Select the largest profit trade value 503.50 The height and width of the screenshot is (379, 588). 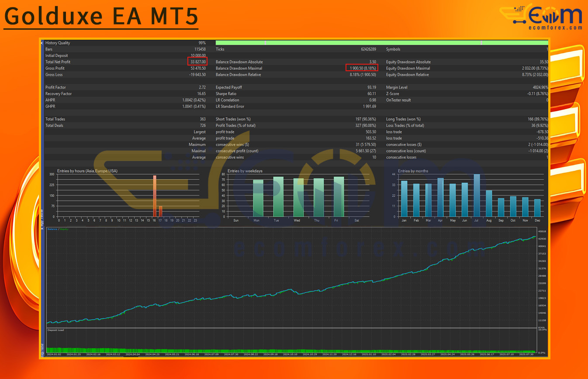tap(371, 132)
